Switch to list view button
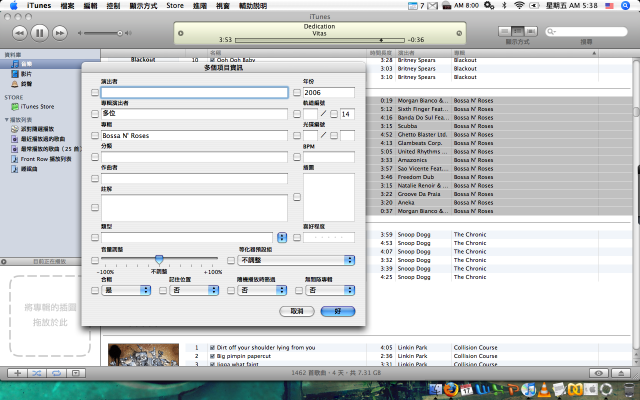The width and height of the screenshot is (640, 400). (x=505, y=31)
